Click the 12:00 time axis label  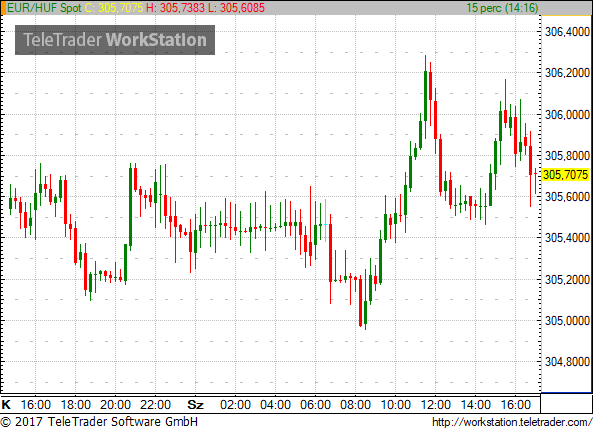[435, 405]
